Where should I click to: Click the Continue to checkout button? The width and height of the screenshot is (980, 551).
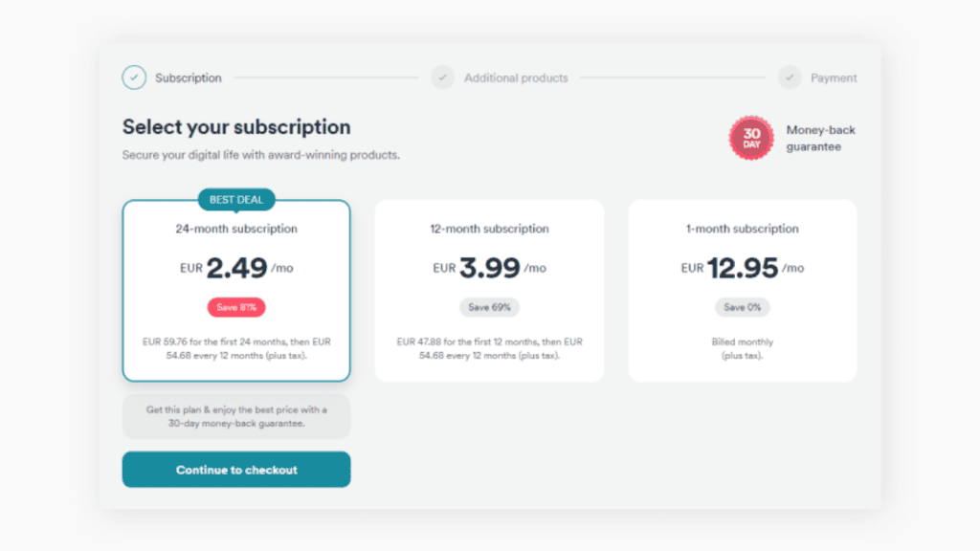[x=235, y=470]
